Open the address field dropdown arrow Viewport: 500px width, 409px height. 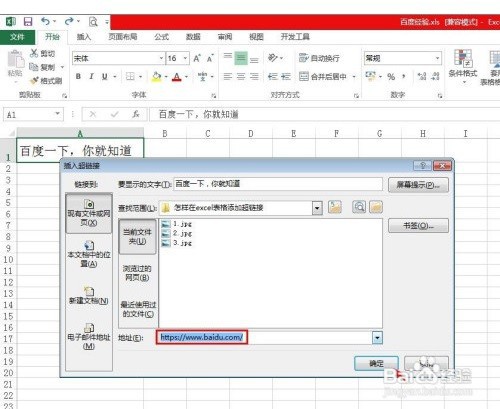[377, 338]
